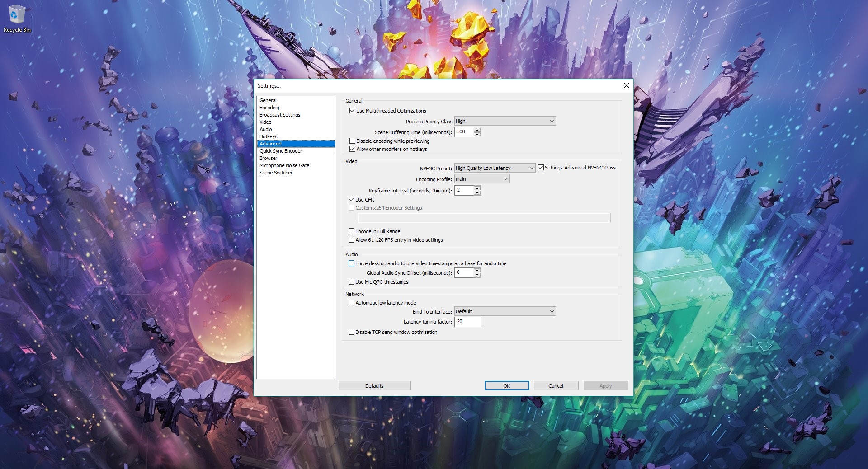Open the Broadcast Settings category
This screenshot has width=868, height=469.
(296, 115)
